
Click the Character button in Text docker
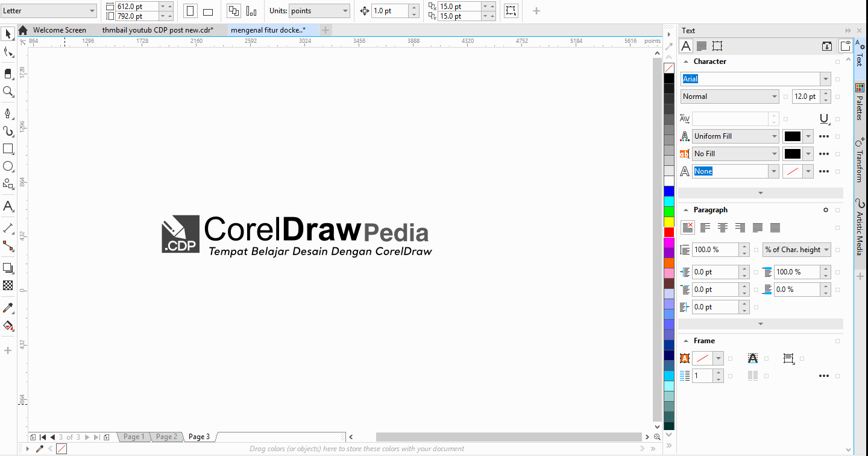[686, 46]
